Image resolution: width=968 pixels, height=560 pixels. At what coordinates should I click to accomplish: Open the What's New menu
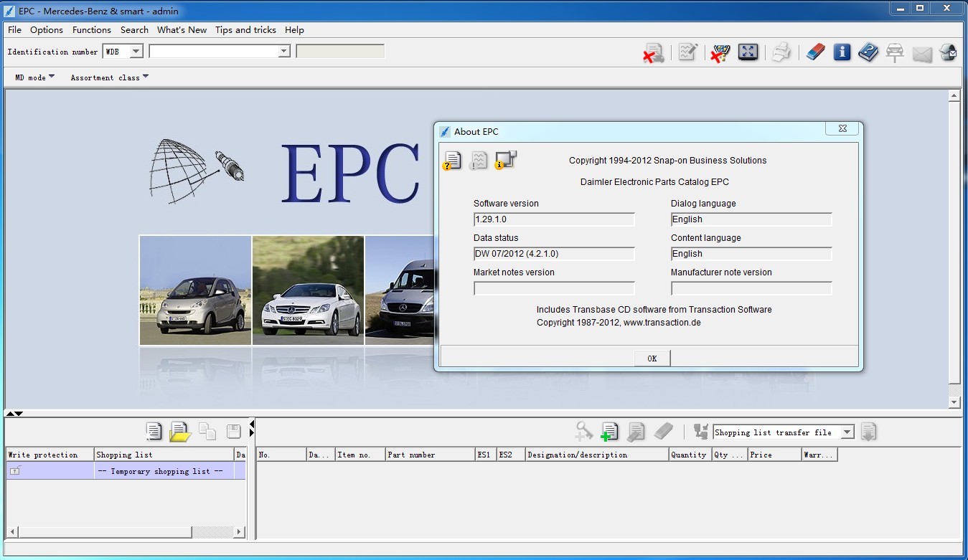[x=182, y=29]
